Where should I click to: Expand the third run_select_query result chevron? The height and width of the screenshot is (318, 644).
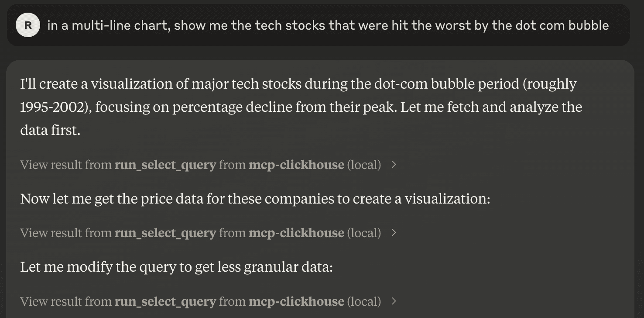coord(394,301)
